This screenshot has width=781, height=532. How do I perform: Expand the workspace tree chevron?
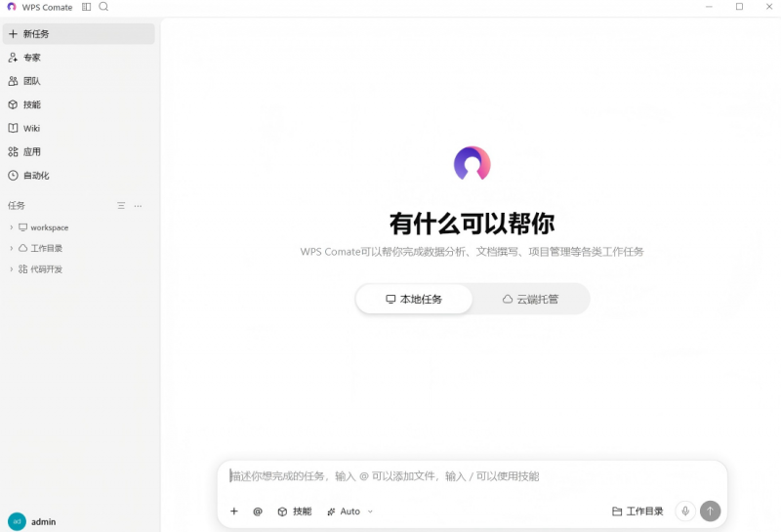(12, 227)
